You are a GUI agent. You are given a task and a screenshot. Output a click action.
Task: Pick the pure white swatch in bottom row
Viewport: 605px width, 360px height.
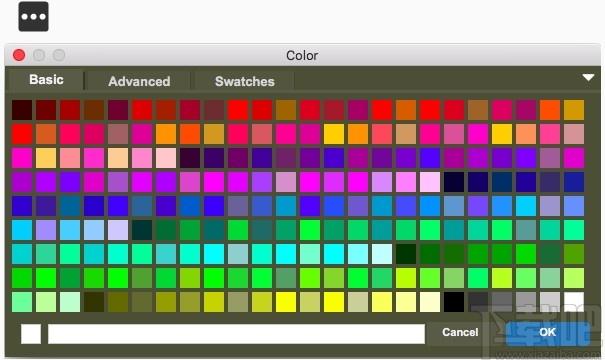pos(574,302)
